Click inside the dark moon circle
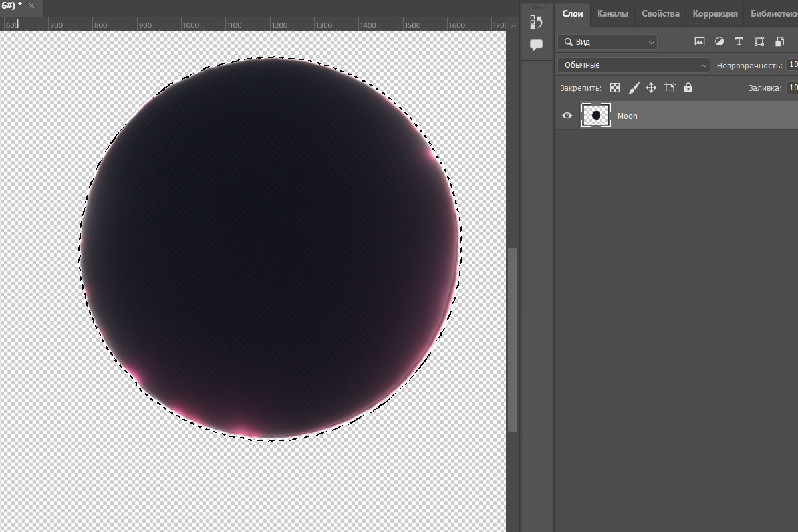 click(269, 247)
